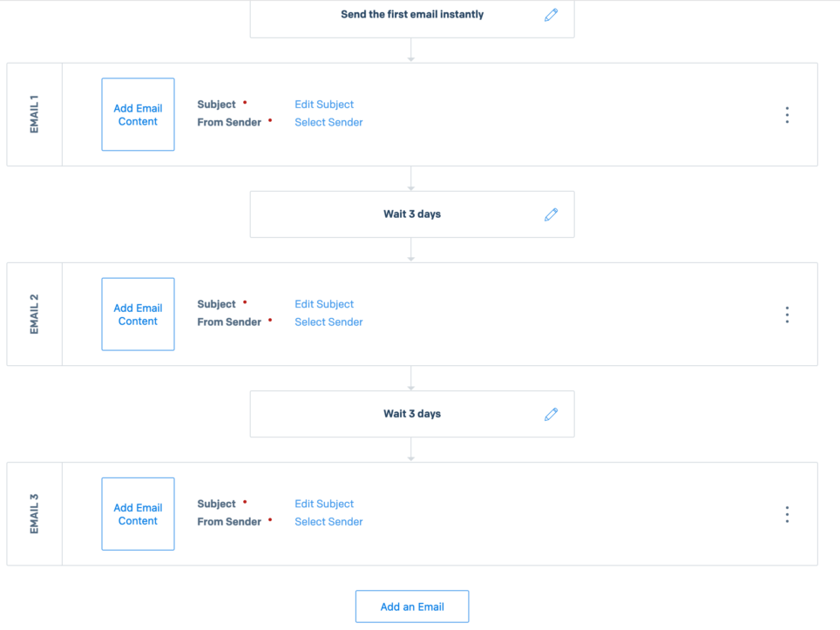Click Edit Subject link in Email 1
This screenshot has height=630, width=840.
[324, 105]
